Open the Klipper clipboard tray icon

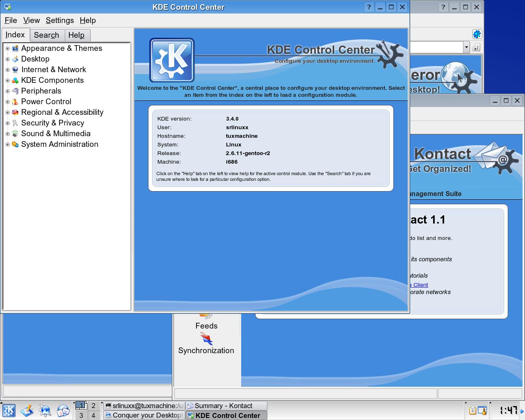(x=472, y=411)
